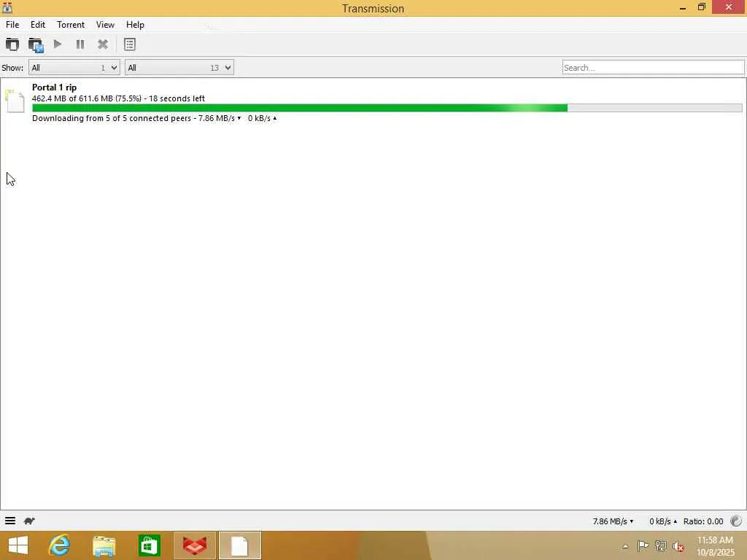Launch Internet Explorer from the taskbar
Screen dimensions: 747x560
pos(60,545)
